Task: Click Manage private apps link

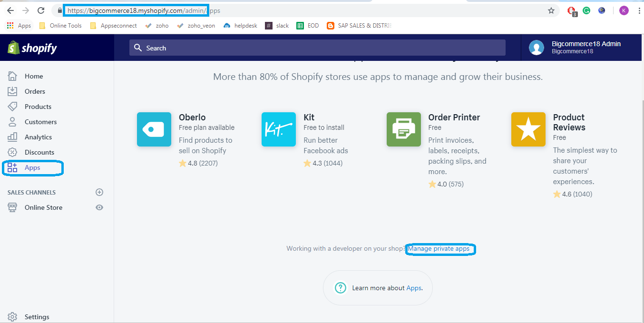Action: point(439,248)
